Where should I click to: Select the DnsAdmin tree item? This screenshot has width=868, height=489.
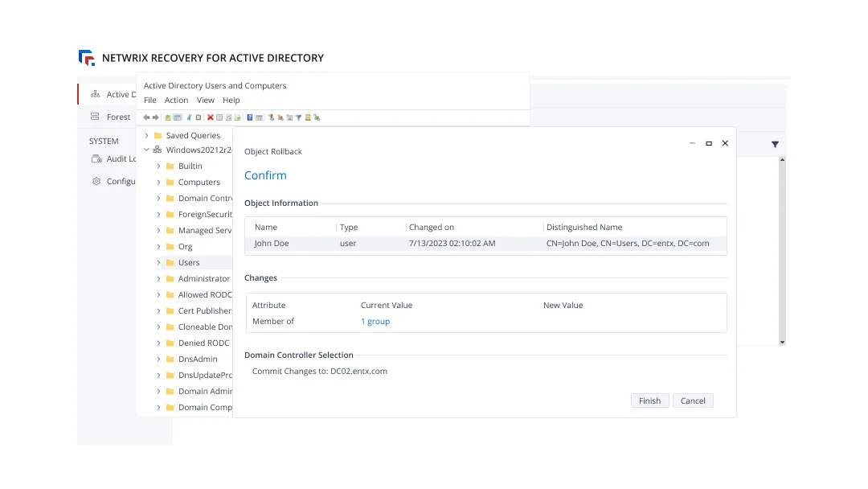[x=198, y=359]
